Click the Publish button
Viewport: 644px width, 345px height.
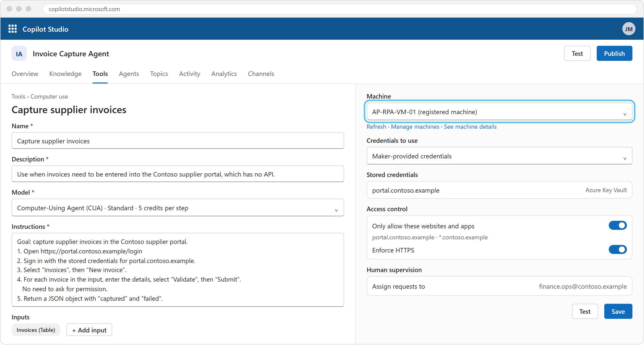click(614, 53)
